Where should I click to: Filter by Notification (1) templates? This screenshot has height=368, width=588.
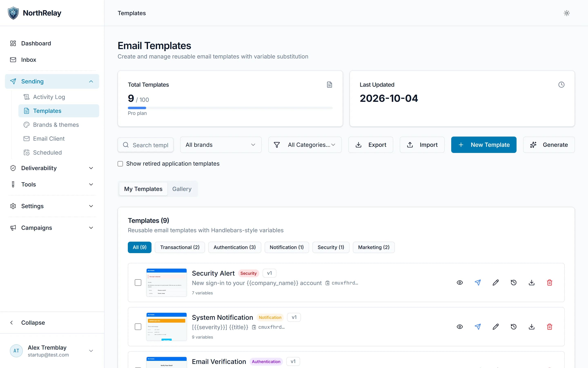(287, 247)
